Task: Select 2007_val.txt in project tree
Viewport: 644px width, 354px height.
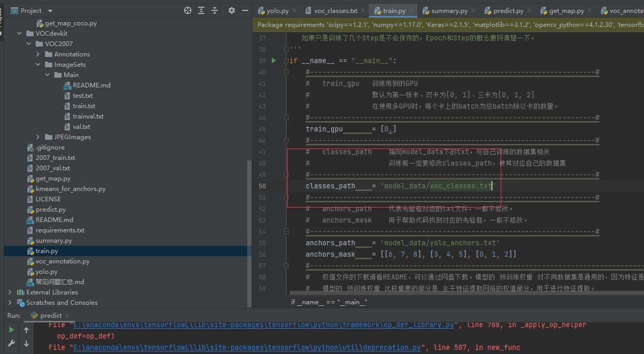Action: pos(48,168)
